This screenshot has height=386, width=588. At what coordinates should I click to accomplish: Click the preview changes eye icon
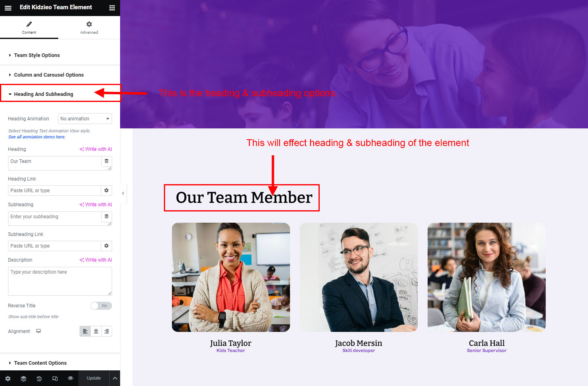pyautogui.click(x=71, y=378)
